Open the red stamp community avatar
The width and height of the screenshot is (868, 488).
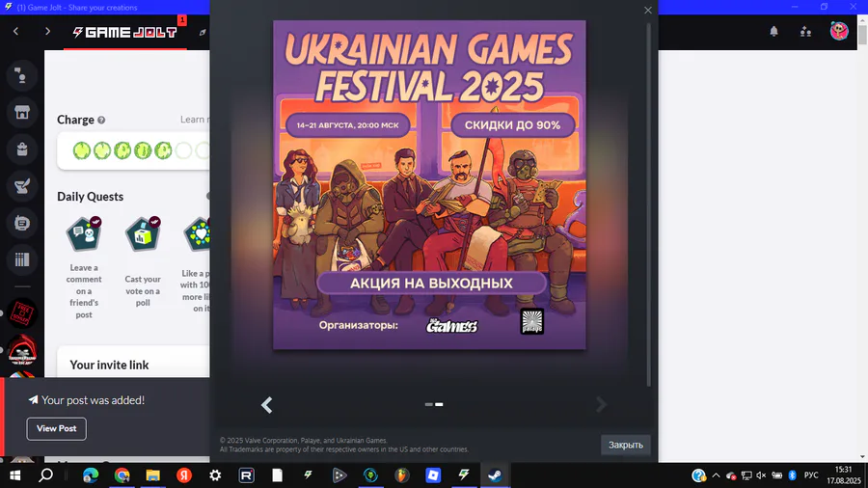point(22,313)
